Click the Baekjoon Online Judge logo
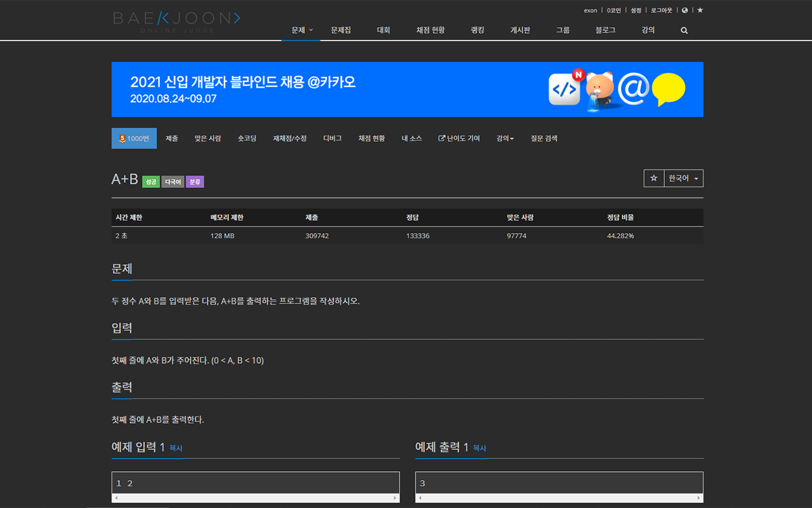 pos(176,21)
